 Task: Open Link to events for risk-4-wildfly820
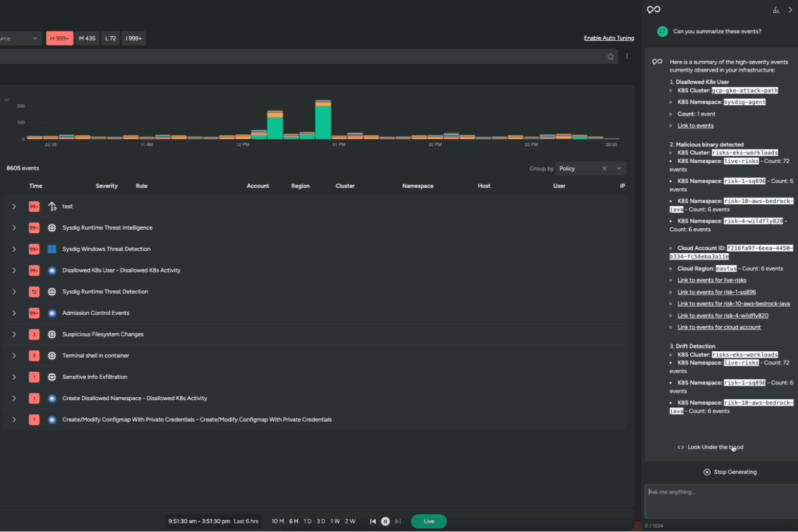point(723,316)
